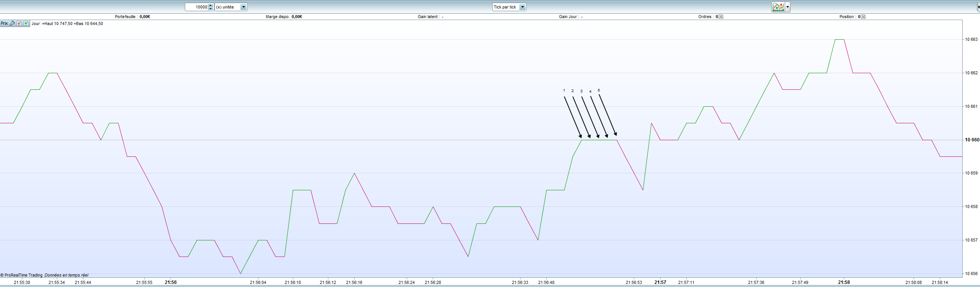Click the 21:55:55 time axis label
Viewport: 980px width, 287px height.
[144, 282]
